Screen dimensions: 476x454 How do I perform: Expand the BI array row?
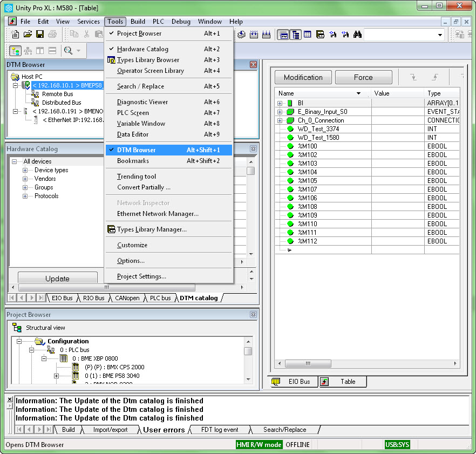(x=280, y=103)
